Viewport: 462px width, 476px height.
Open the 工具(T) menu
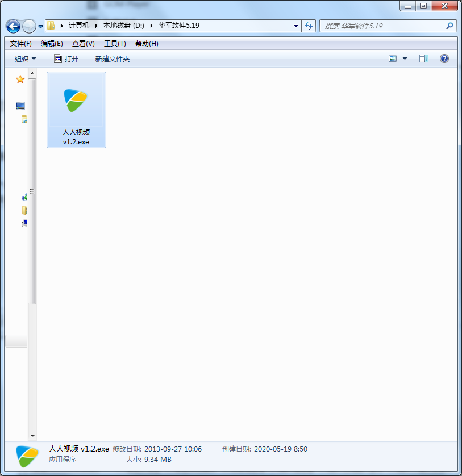[x=115, y=43]
